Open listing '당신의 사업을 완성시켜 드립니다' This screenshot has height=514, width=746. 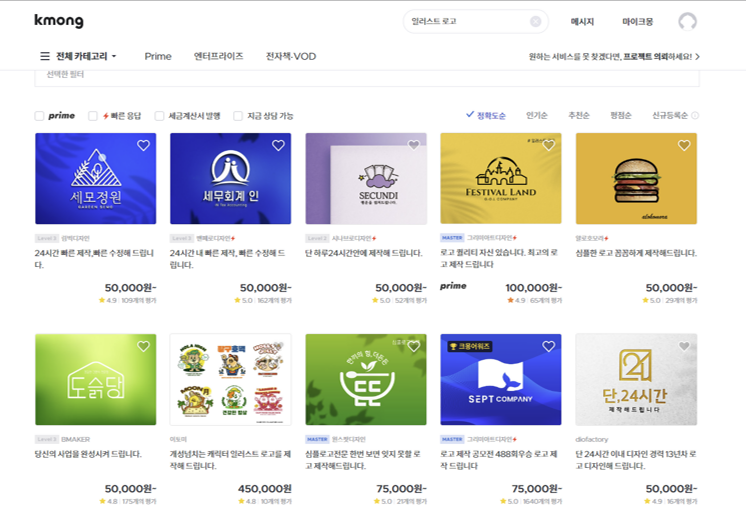88,454
